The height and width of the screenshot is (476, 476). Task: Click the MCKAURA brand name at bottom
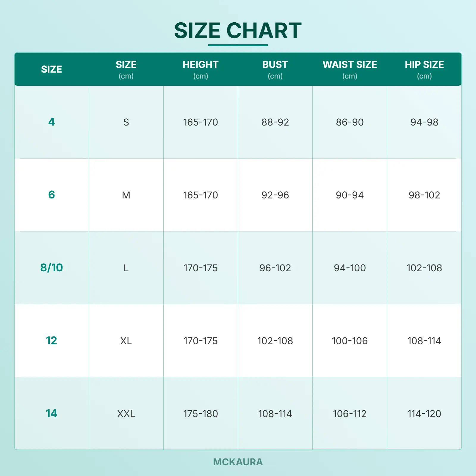(238, 462)
